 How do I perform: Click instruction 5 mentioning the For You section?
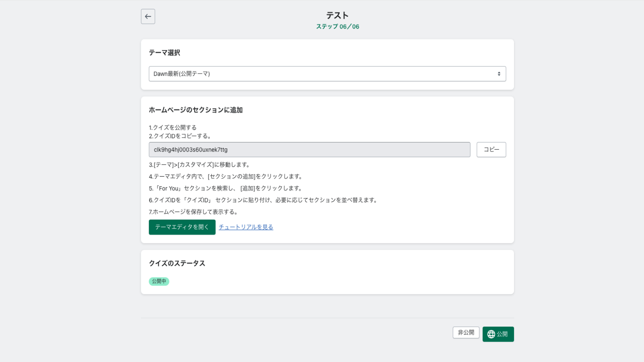tap(226, 188)
